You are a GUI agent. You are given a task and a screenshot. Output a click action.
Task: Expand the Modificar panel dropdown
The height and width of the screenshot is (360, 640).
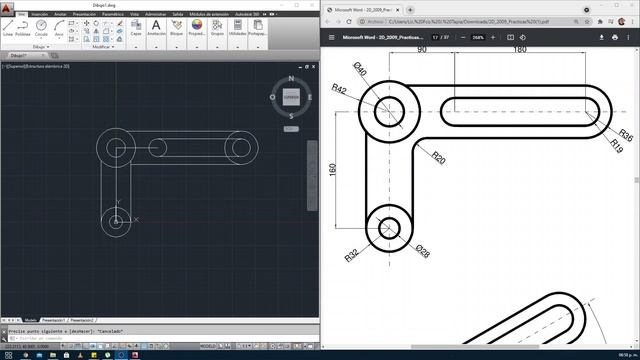[103, 47]
